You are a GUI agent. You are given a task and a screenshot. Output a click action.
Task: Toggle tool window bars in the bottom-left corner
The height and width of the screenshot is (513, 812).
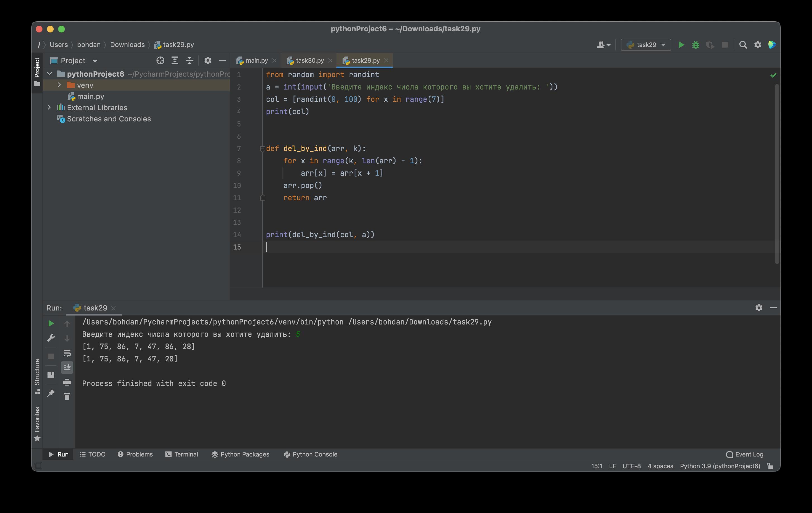click(38, 466)
